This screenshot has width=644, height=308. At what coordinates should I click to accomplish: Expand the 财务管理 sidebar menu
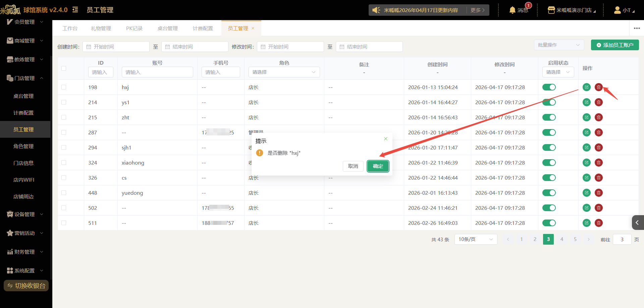pos(25,252)
